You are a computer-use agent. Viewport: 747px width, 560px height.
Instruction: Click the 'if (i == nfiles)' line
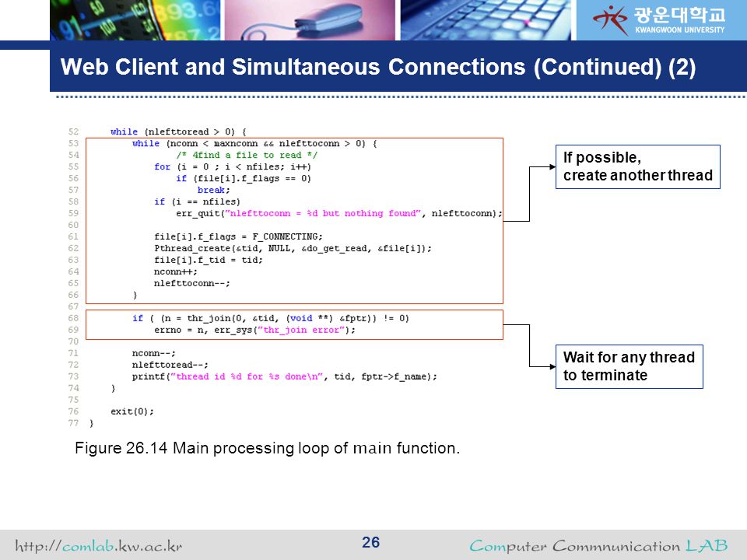pyautogui.click(x=197, y=202)
